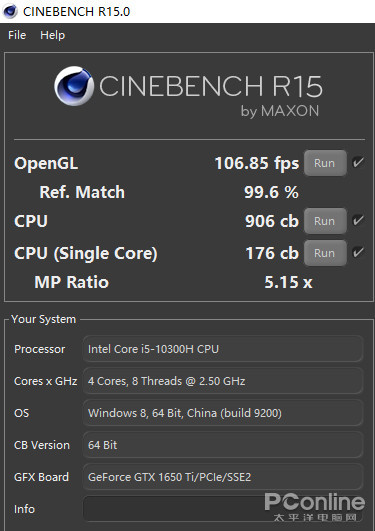
Task: Click the Processor field showing i5-10300H
Action: 223,349
